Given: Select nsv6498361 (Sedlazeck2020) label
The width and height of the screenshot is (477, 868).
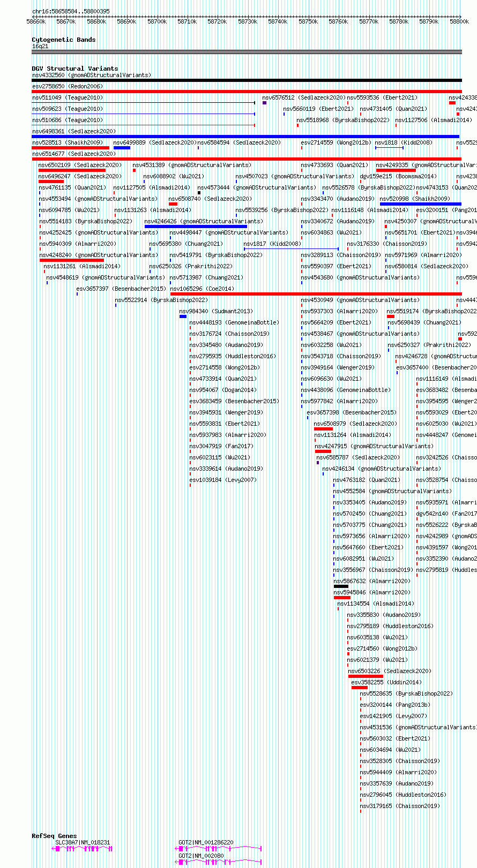Looking at the screenshot, I should click(x=74, y=131).
